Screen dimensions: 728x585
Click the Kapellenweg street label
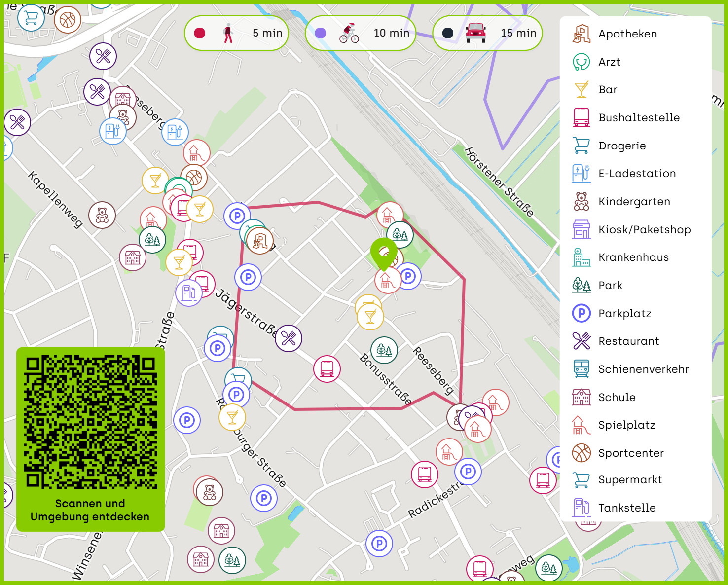[x=55, y=199]
